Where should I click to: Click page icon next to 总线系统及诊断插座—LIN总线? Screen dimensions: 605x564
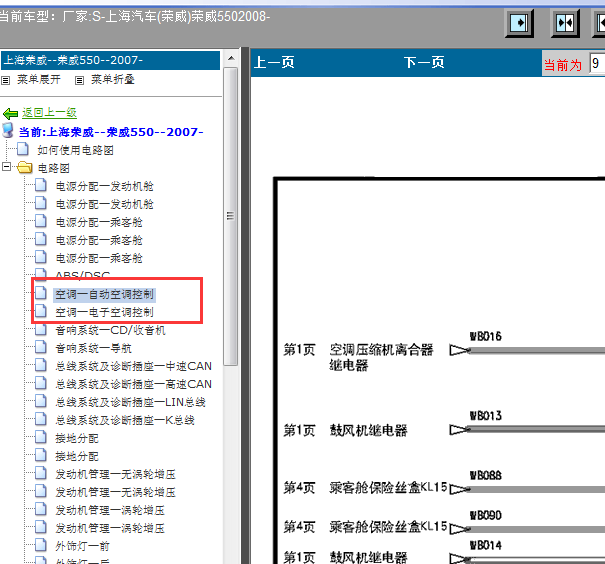click(41, 401)
